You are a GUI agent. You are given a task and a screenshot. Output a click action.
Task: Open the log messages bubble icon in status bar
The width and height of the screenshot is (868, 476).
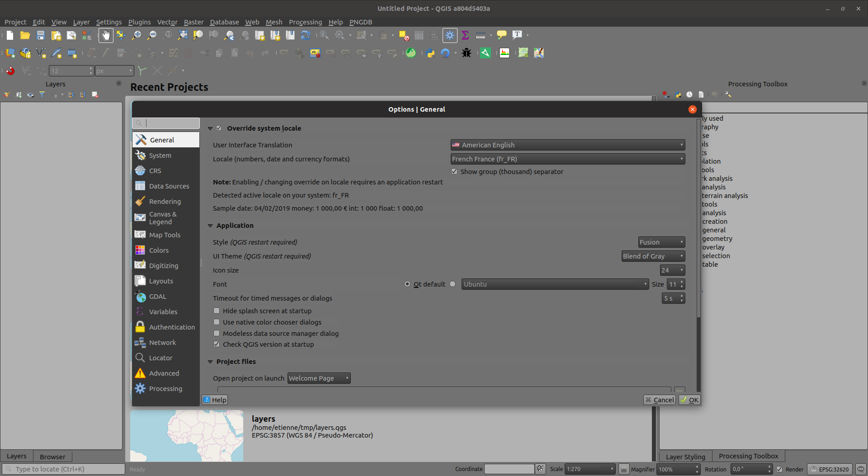click(x=861, y=469)
